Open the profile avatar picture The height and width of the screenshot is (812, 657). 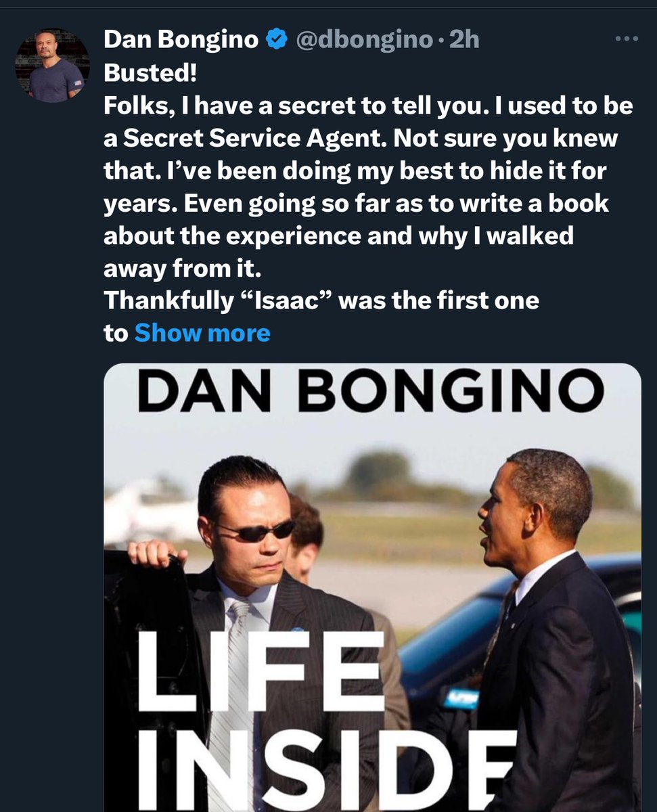[x=52, y=66]
